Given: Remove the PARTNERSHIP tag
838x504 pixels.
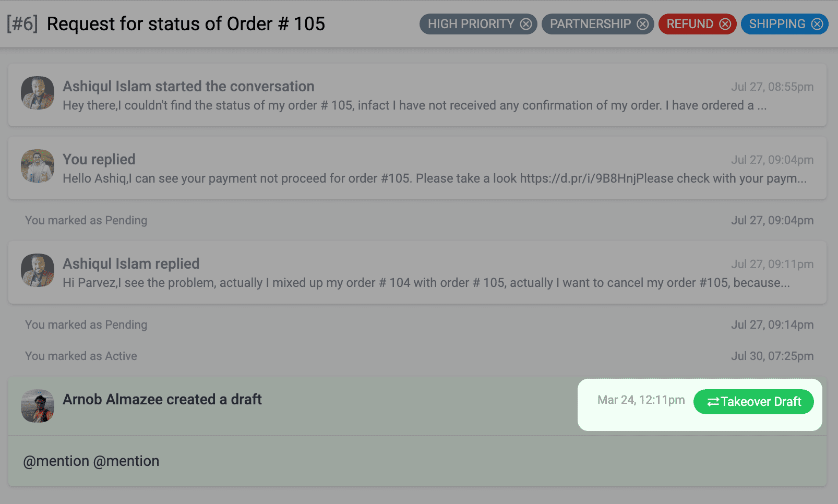Looking at the screenshot, I should tap(643, 24).
